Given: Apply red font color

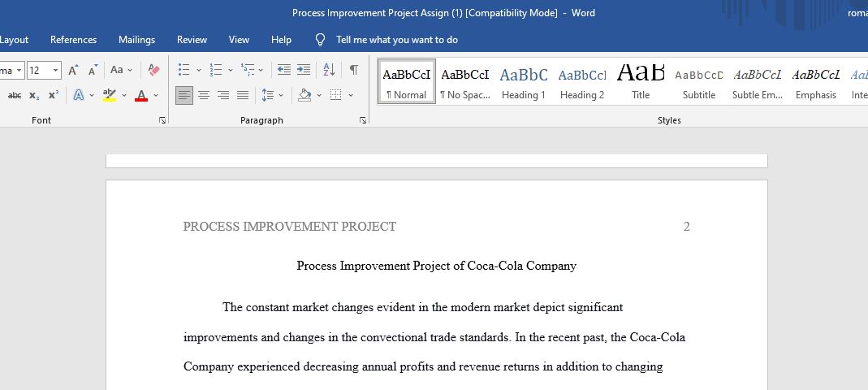Looking at the screenshot, I should tap(141, 95).
